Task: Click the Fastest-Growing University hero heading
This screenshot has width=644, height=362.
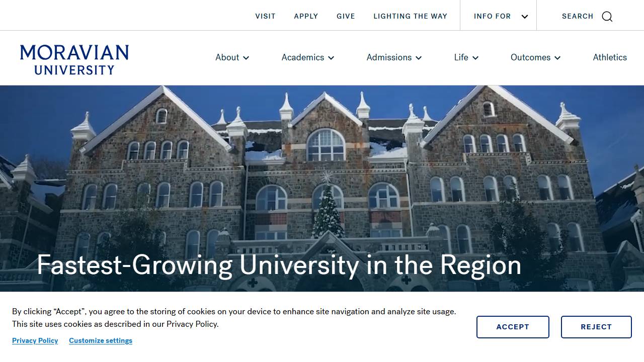Action: [x=279, y=265]
